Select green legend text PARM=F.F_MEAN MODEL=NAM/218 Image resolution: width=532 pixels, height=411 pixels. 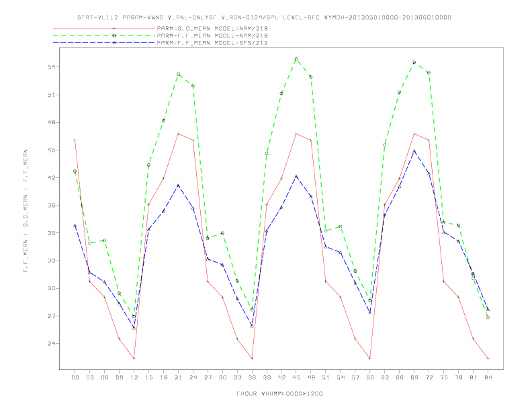(212, 36)
